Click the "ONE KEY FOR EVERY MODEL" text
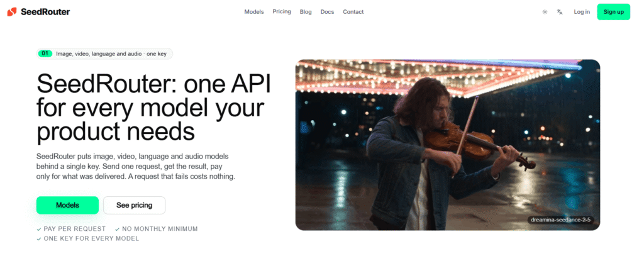Screen dimensions: 644x261 (x=91, y=239)
